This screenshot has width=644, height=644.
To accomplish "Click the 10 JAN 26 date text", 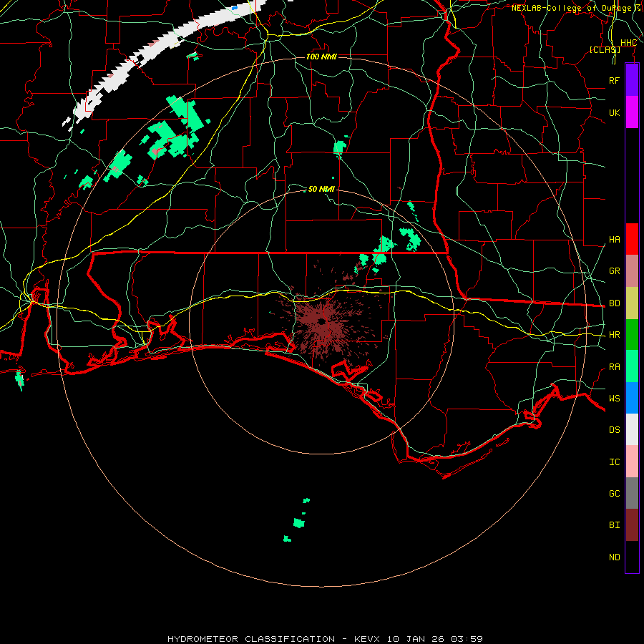I will [x=416, y=639].
